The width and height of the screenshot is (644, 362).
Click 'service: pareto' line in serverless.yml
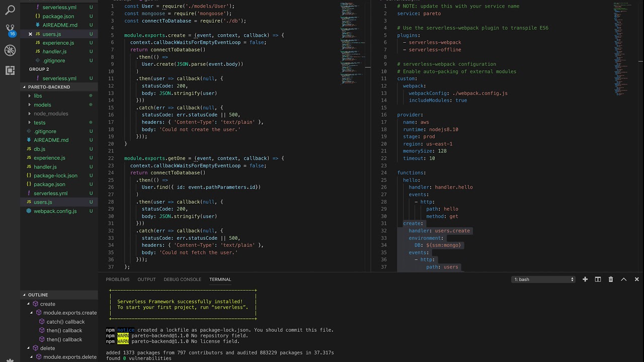419,14
